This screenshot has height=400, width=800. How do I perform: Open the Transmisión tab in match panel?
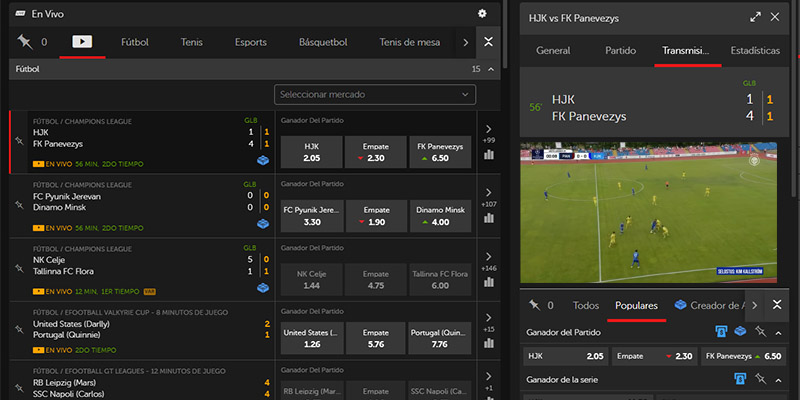click(686, 51)
